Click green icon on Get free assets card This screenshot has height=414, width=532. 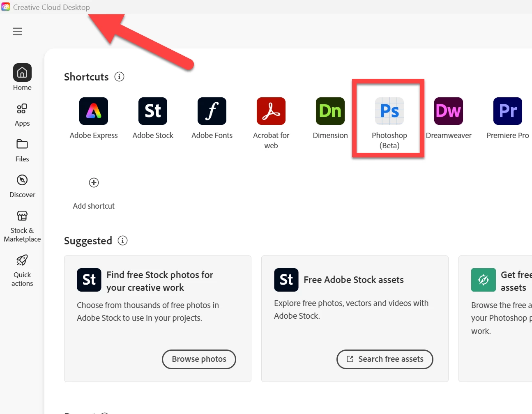484,280
